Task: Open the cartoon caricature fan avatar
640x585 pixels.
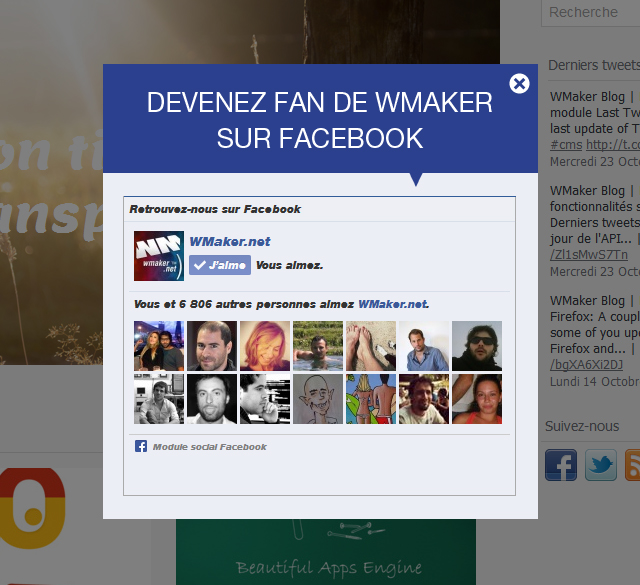Action: tap(318, 399)
